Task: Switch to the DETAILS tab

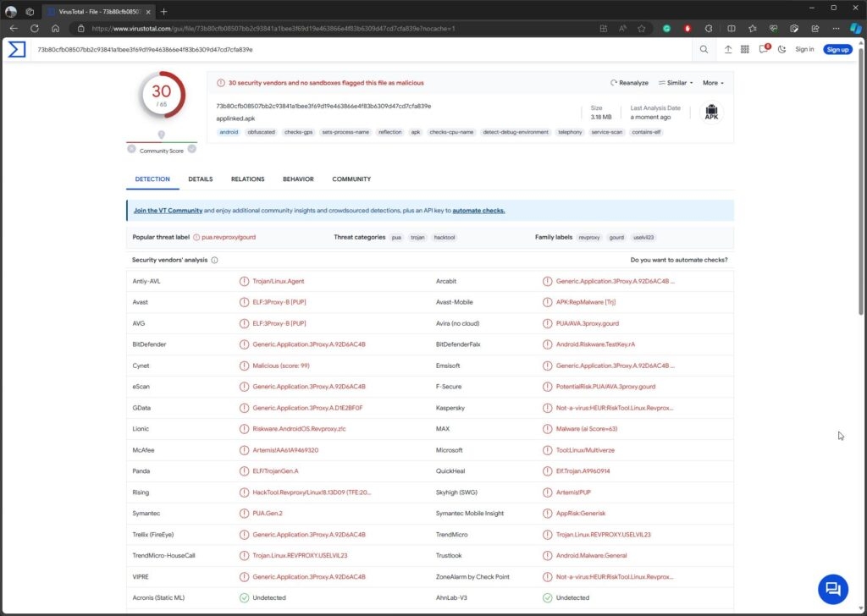Action: click(200, 179)
